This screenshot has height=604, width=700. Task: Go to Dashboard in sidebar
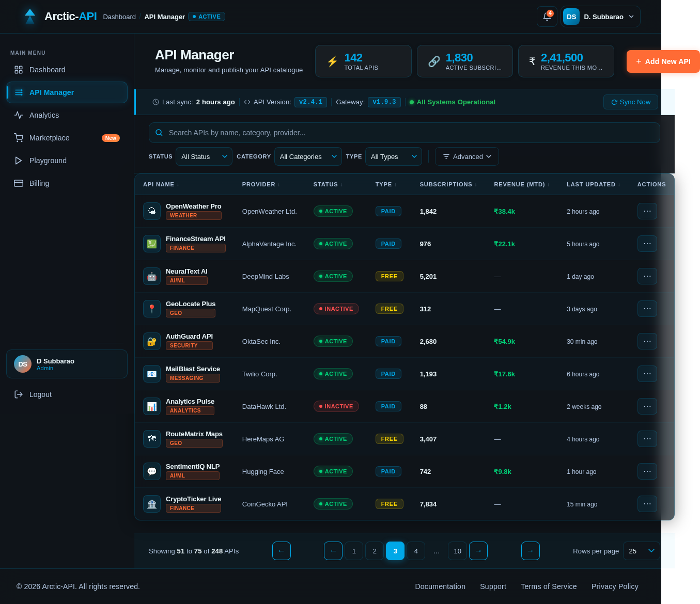click(67, 70)
